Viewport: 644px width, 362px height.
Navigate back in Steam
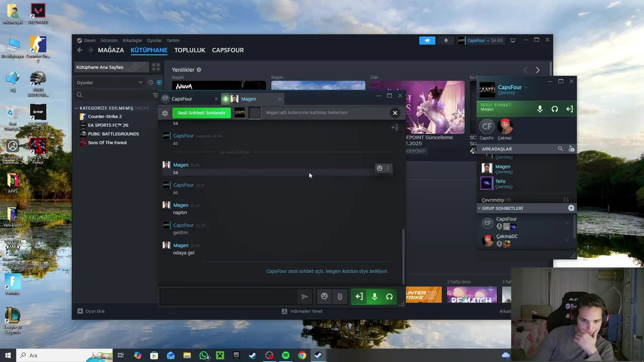80,50
